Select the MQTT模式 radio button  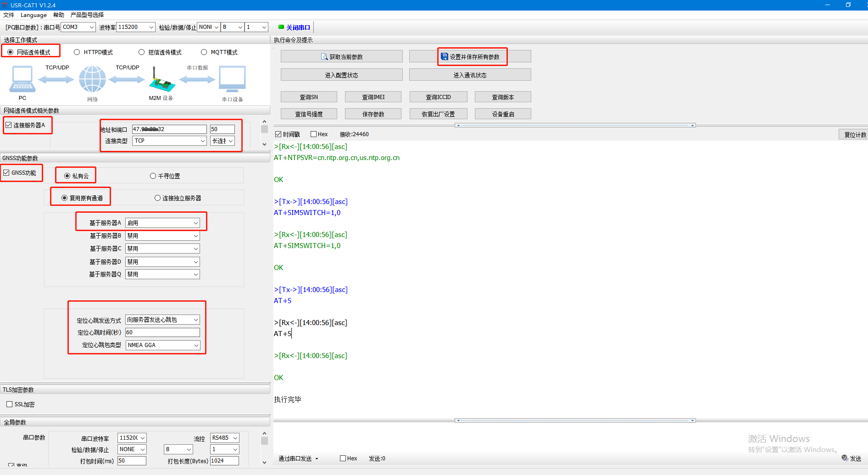coord(204,52)
